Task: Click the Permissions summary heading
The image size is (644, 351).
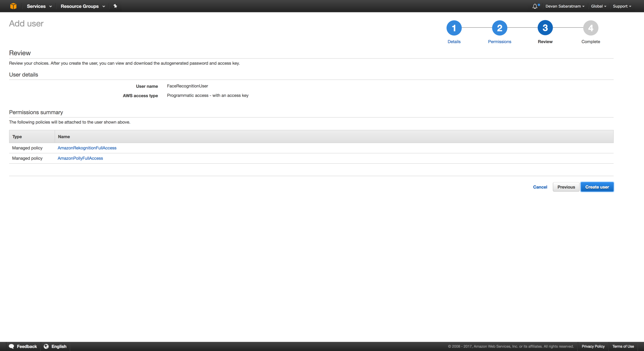Action: [36, 112]
